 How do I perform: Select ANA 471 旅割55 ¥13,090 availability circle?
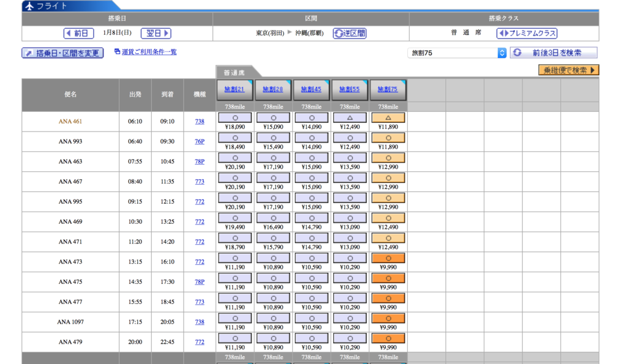click(x=350, y=238)
